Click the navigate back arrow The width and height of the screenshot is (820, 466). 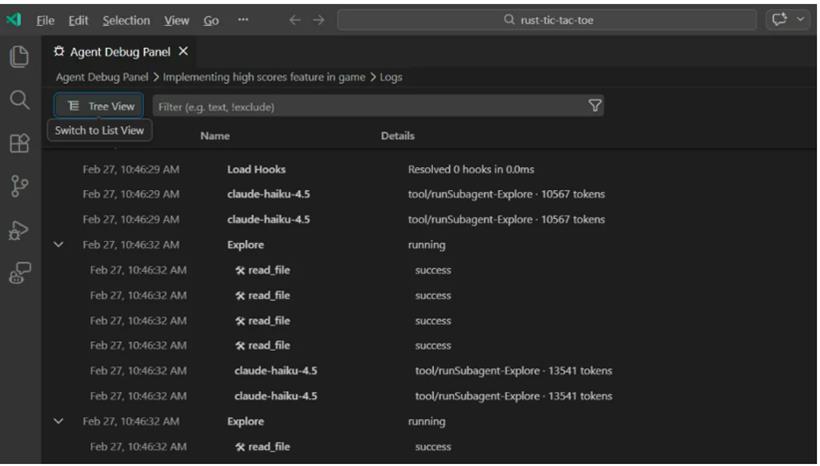click(296, 20)
